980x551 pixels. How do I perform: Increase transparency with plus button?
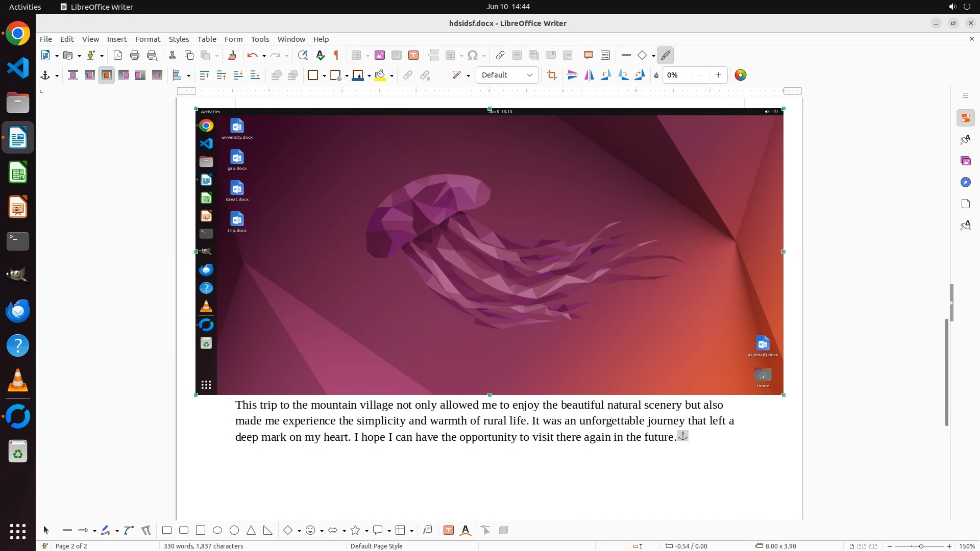tap(718, 76)
